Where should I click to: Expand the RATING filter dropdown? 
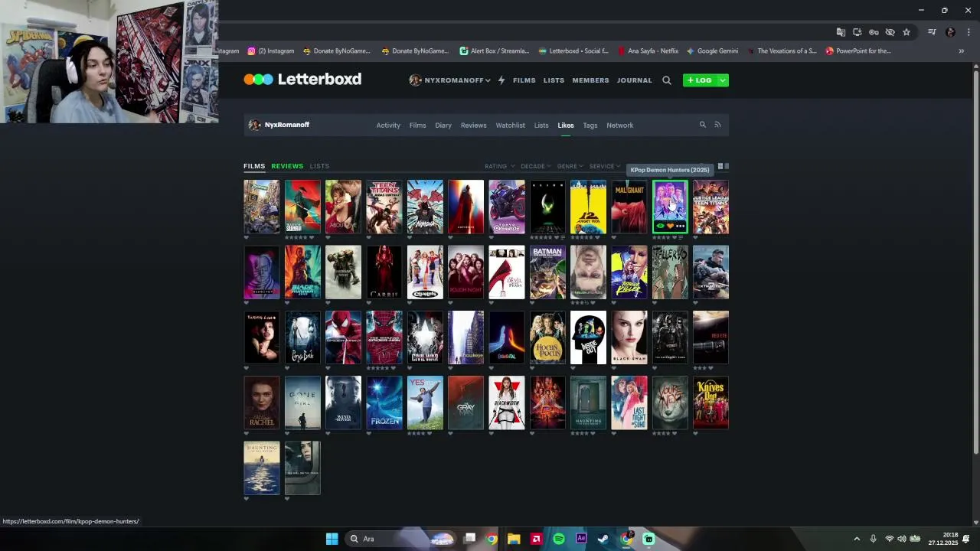[498, 166]
